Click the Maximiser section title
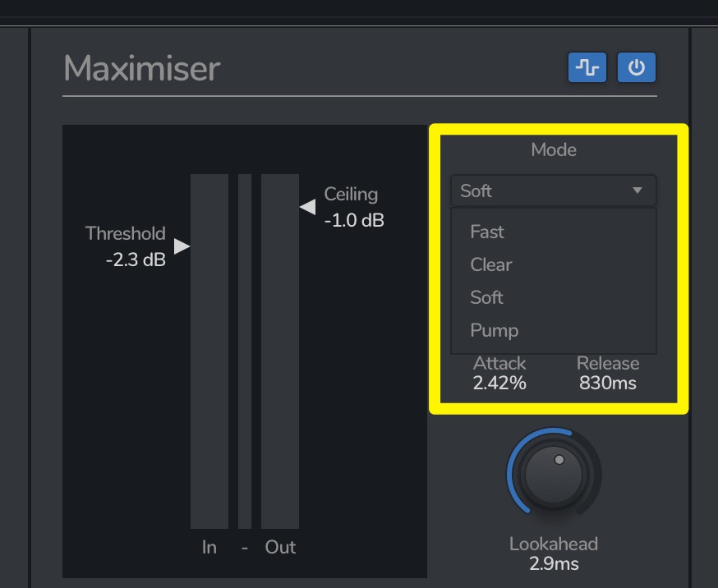Image resolution: width=718 pixels, height=588 pixels. [142, 68]
